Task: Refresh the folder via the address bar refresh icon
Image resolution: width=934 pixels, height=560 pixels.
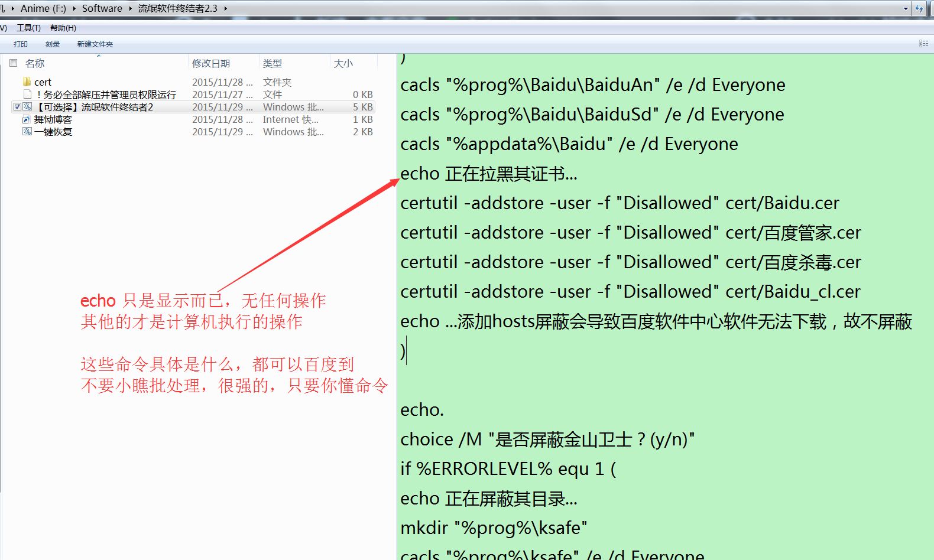Action: click(919, 8)
